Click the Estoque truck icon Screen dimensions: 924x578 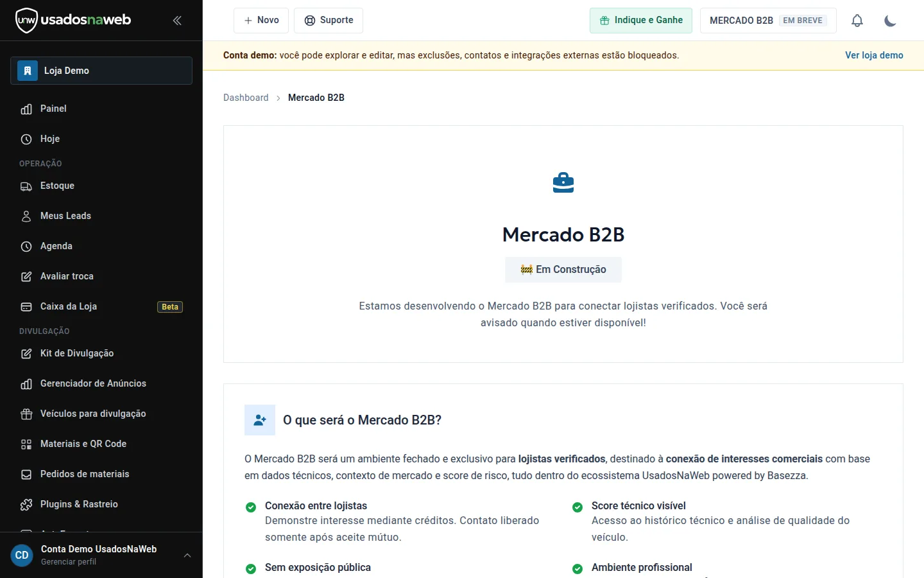click(26, 186)
